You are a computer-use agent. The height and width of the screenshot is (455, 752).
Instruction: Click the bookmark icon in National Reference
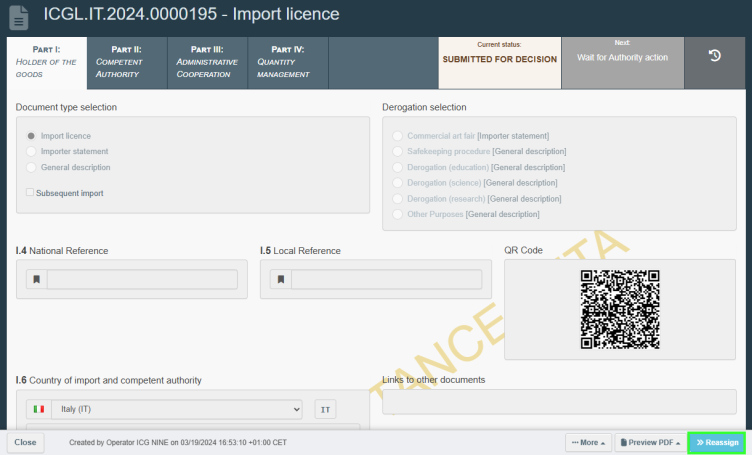point(36,279)
